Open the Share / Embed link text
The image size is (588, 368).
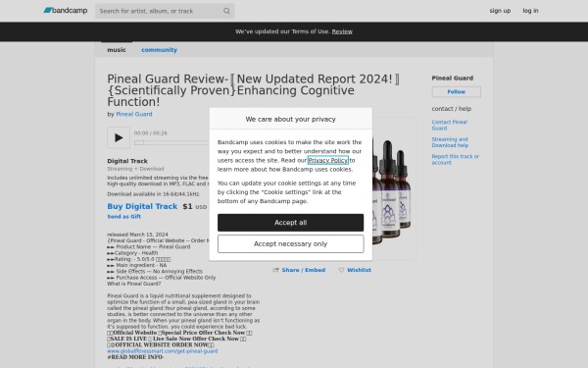[304, 270]
